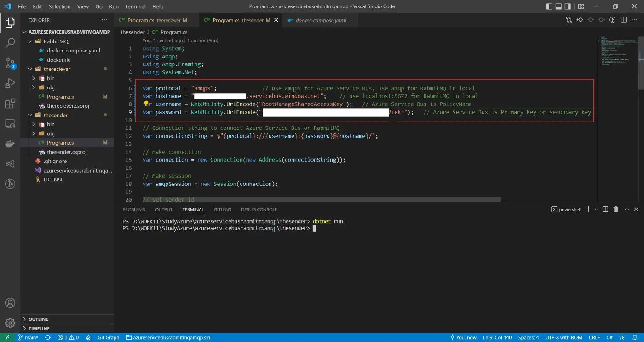
Task: Maximize the terminal panel size
Action: (x=627, y=209)
